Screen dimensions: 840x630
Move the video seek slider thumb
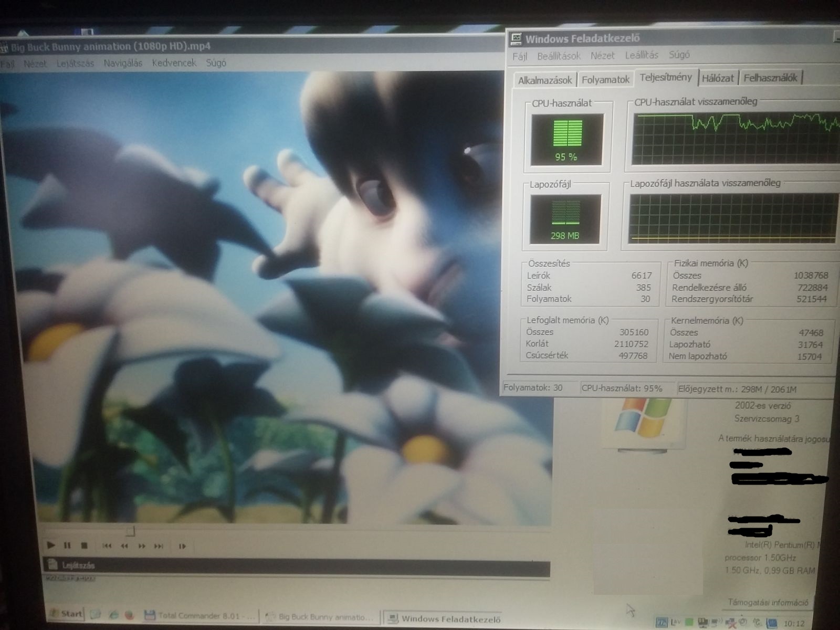point(130,531)
